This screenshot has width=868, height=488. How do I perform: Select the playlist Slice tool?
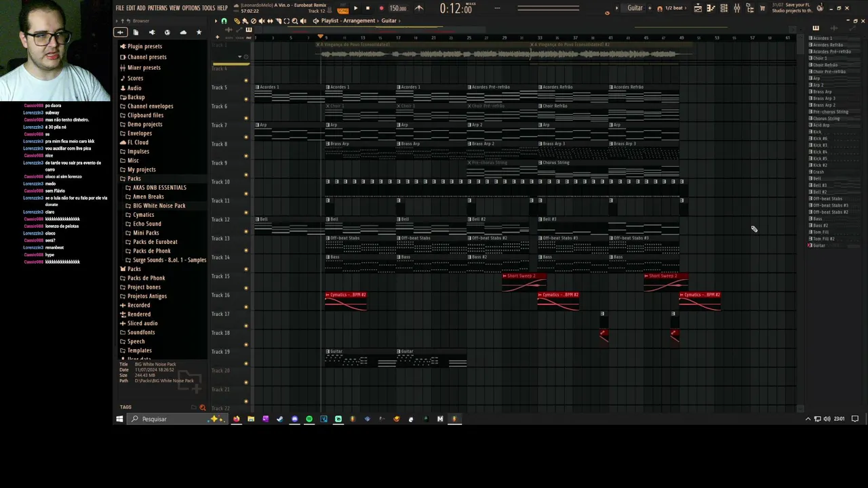point(278,21)
